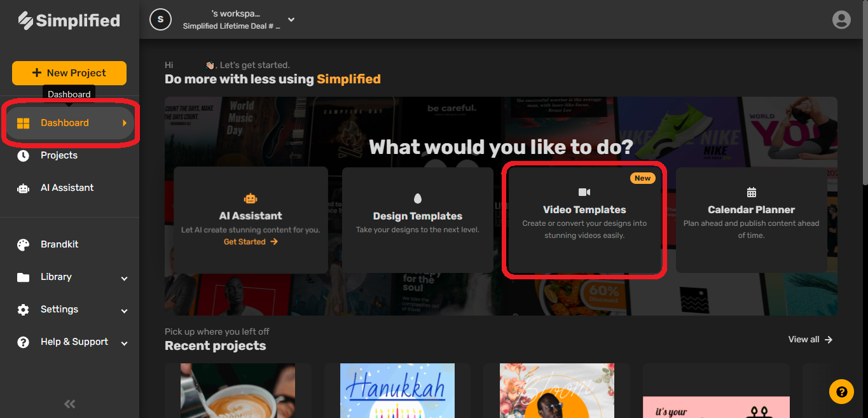Collapse the sidebar with double-arrow icon
This screenshot has width=868, height=418.
tap(70, 403)
